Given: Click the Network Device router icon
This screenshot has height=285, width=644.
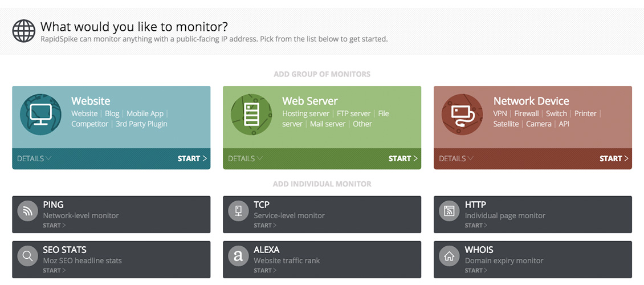Looking at the screenshot, I should tap(462, 115).
